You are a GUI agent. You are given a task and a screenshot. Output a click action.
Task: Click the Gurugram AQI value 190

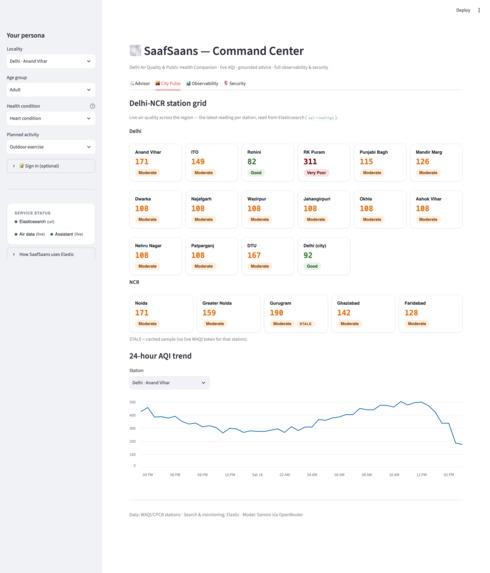click(x=277, y=313)
